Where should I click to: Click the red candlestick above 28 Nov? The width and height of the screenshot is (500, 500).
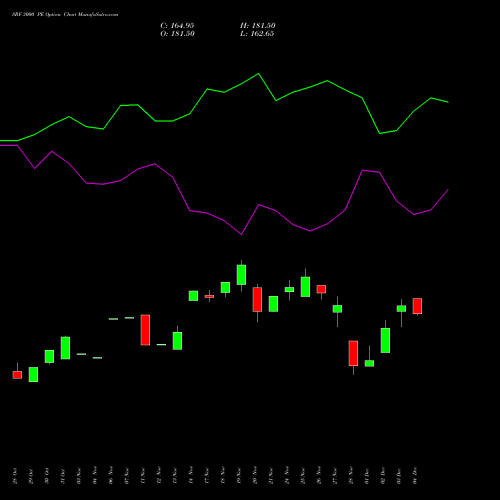click(x=353, y=353)
